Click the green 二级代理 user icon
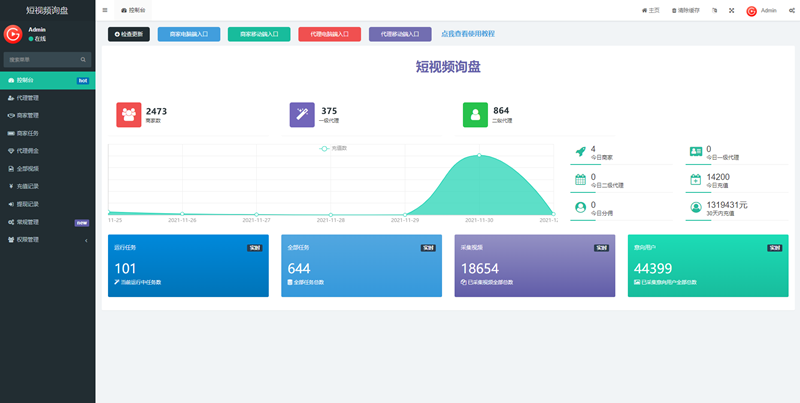 tap(475, 115)
